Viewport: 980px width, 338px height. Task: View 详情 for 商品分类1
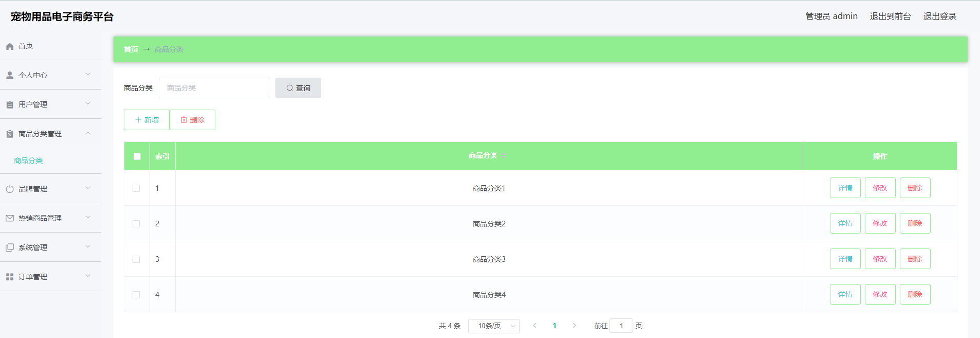[x=845, y=188]
